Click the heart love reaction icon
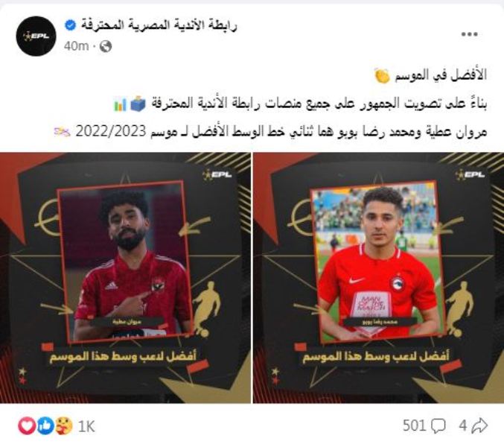 27,425
